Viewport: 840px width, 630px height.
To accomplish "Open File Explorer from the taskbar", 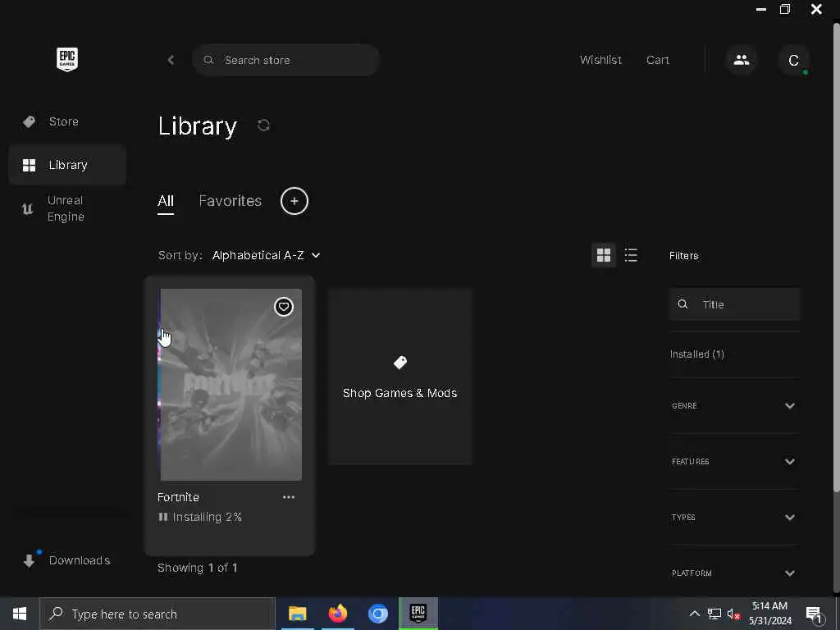I will [x=297, y=614].
